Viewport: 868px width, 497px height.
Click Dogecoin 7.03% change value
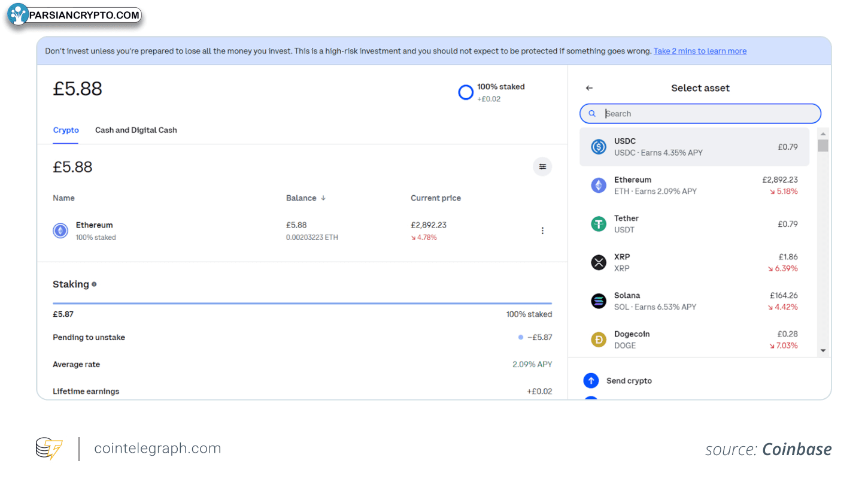point(783,346)
